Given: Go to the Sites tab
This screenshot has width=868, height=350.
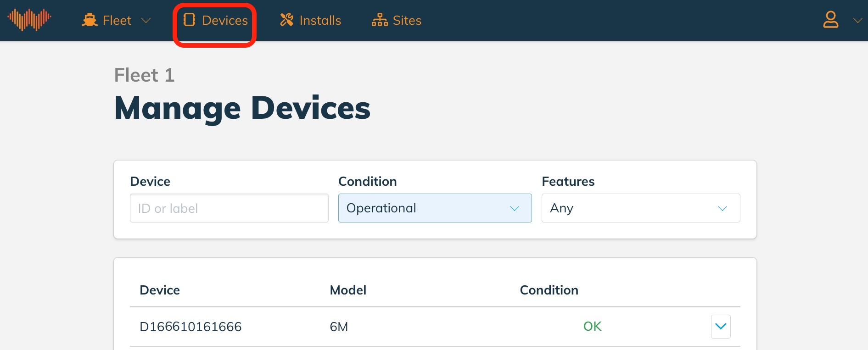Looking at the screenshot, I should tap(397, 20).
